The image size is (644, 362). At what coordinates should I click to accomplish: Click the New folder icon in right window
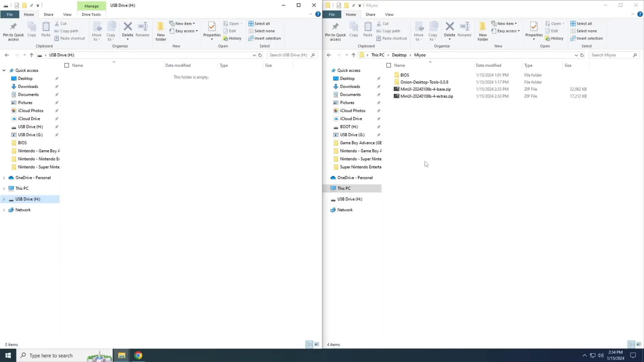point(483,30)
